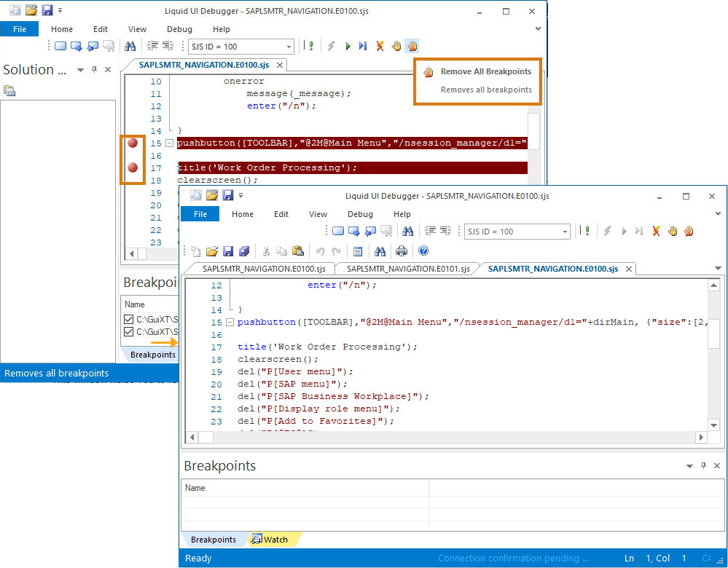The width and height of the screenshot is (728, 568).
Task: Click Cut scissors icon in front window
Action: pos(266,251)
